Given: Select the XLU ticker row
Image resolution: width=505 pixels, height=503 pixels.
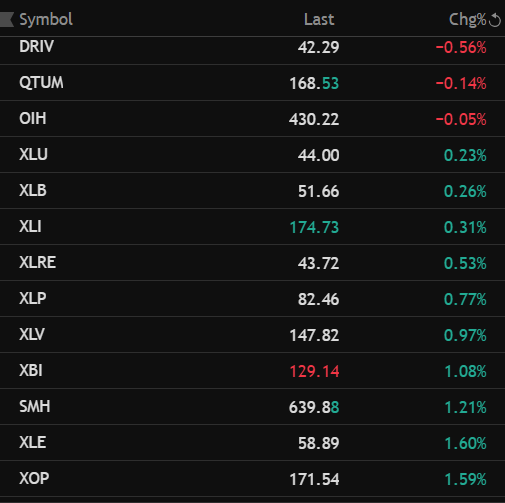Looking at the screenshot, I should point(252,155).
